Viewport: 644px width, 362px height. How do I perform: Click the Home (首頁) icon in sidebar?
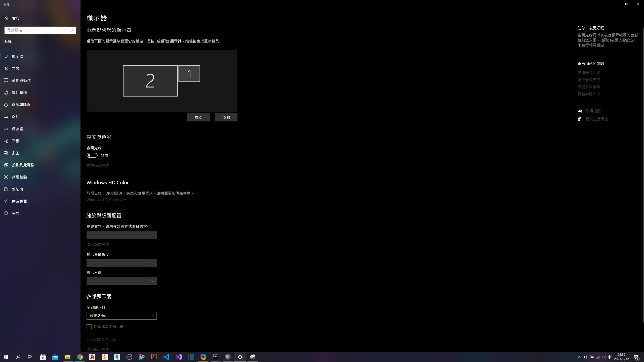click(6, 18)
